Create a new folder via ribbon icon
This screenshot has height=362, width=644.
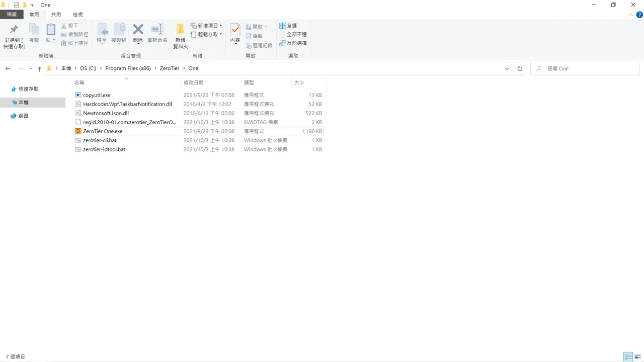(x=180, y=30)
